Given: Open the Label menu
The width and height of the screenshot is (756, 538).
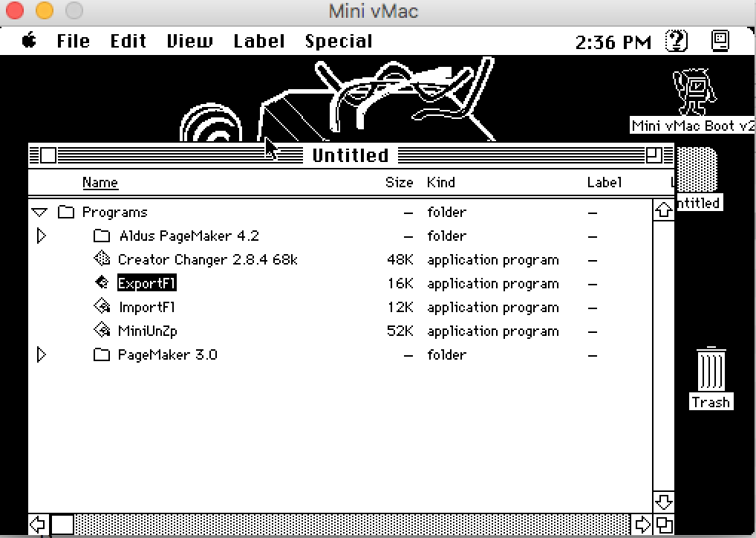Looking at the screenshot, I should tap(259, 41).
